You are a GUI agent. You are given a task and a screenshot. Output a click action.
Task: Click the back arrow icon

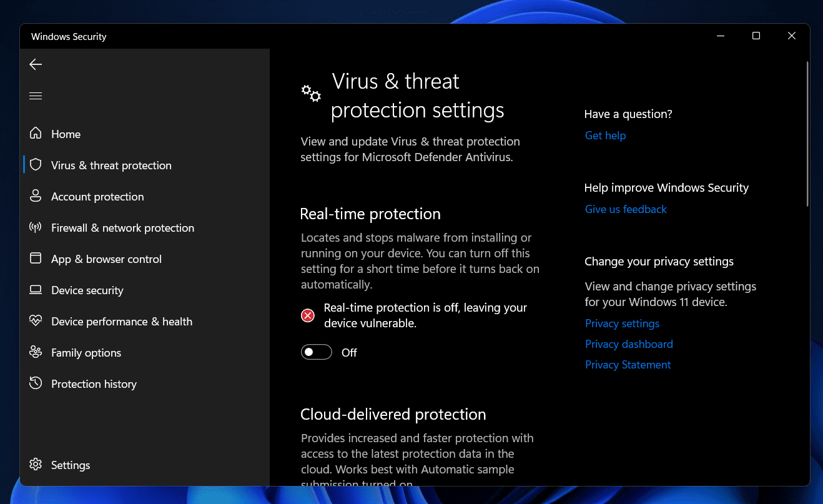36,64
